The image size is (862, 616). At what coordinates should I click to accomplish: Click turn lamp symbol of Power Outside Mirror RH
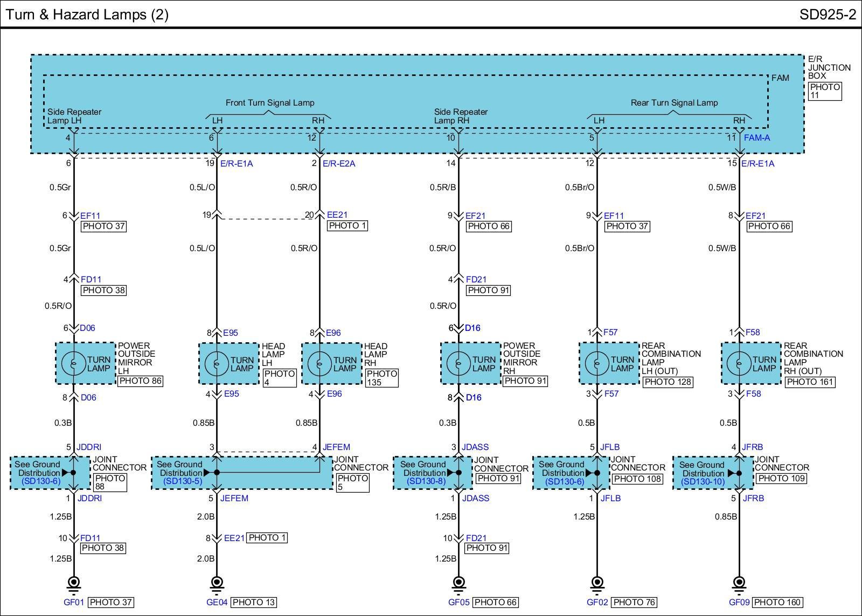pyautogui.click(x=458, y=364)
